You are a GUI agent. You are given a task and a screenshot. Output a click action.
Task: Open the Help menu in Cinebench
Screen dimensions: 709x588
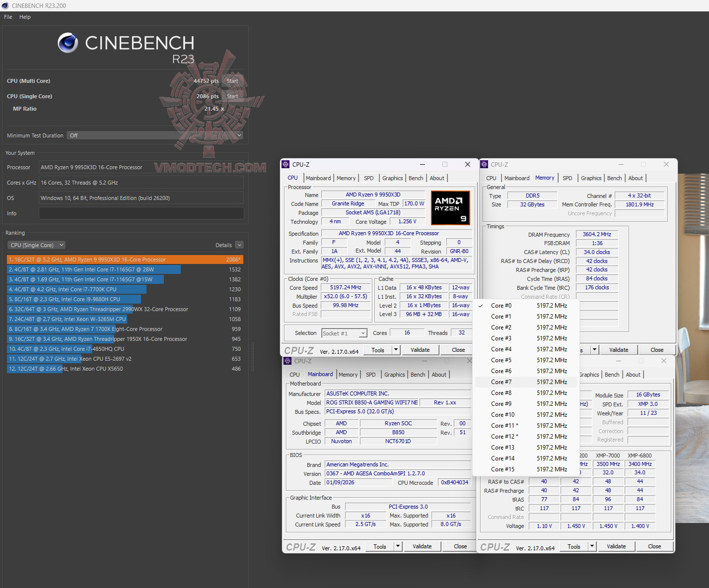[25, 17]
